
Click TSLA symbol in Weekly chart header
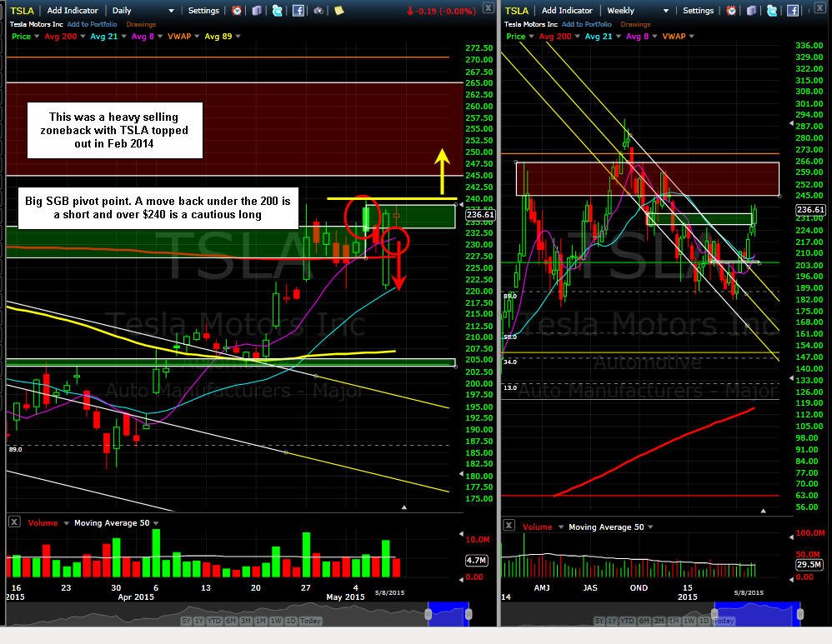tap(516, 11)
